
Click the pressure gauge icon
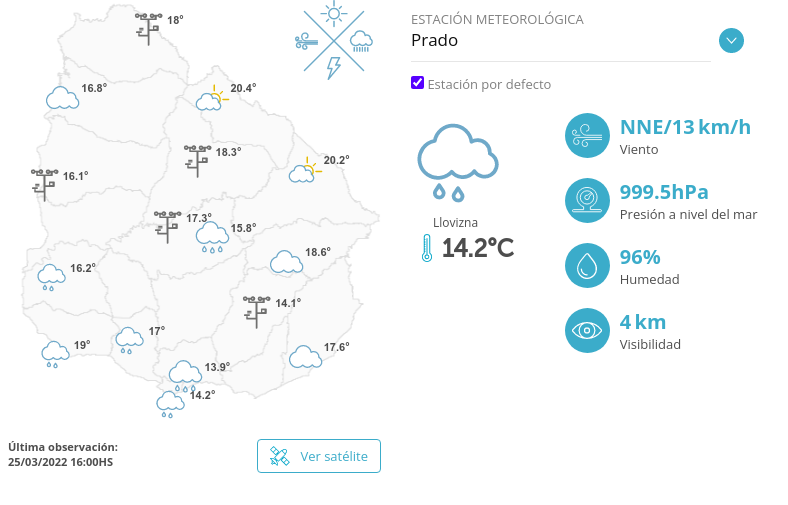coord(587,200)
